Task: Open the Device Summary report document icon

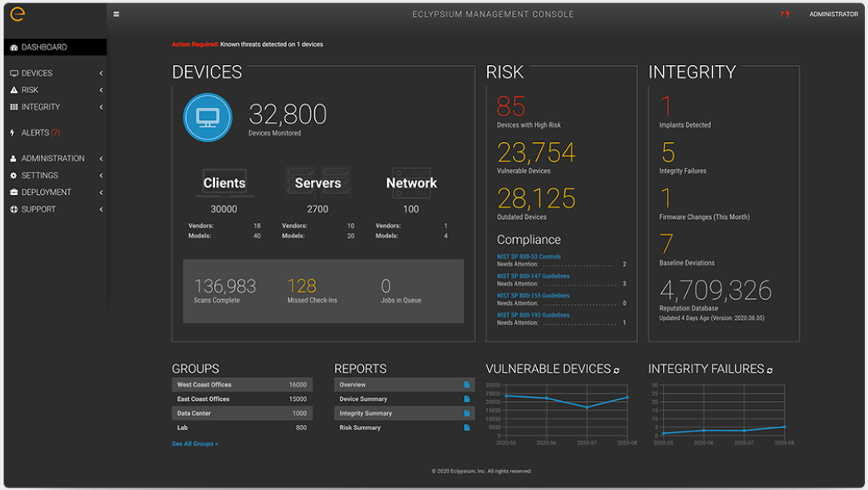Action: coord(466,399)
